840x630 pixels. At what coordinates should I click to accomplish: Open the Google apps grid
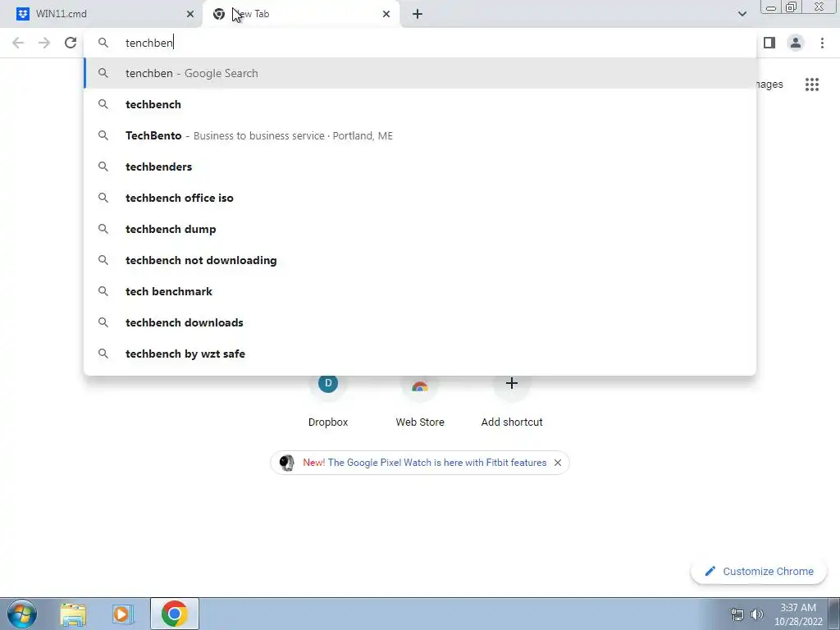(811, 84)
